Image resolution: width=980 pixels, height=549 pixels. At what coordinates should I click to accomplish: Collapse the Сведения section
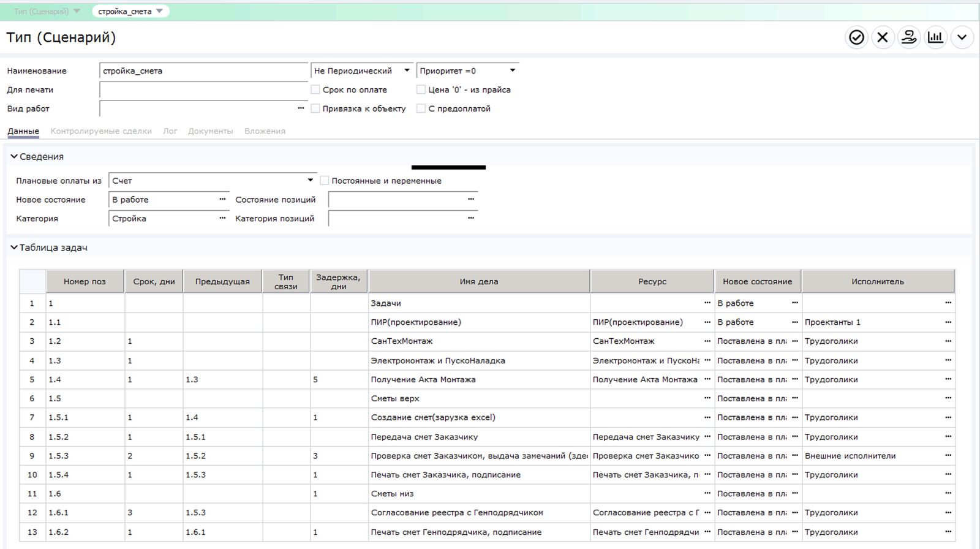[x=14, y=157]
